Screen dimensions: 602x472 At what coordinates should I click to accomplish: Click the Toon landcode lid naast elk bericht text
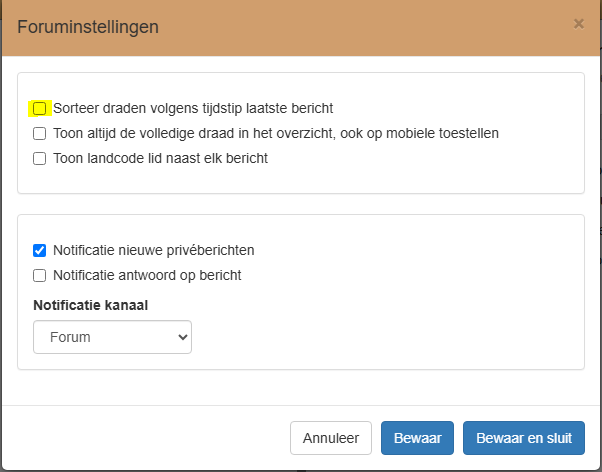pos(160,158)
